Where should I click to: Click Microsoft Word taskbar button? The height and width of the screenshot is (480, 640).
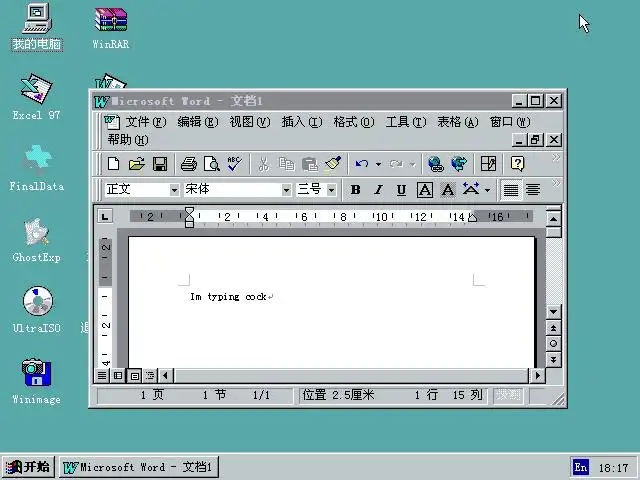point(139,467)
